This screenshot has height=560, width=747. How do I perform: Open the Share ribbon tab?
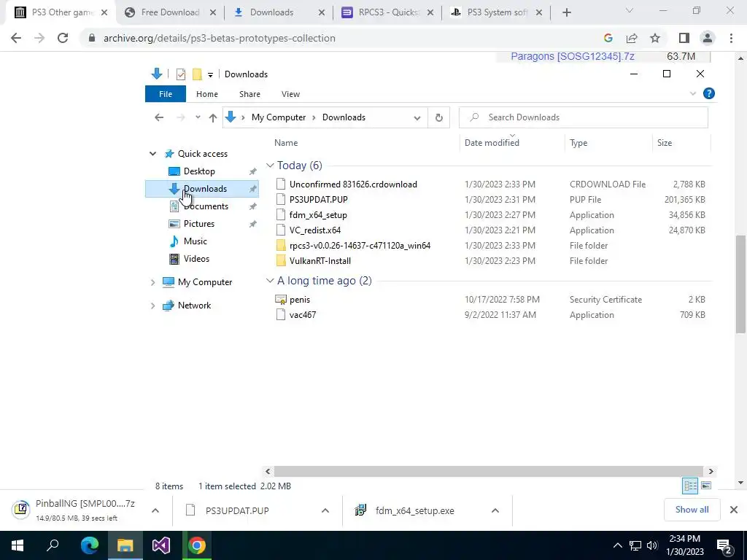pos(249,94)
